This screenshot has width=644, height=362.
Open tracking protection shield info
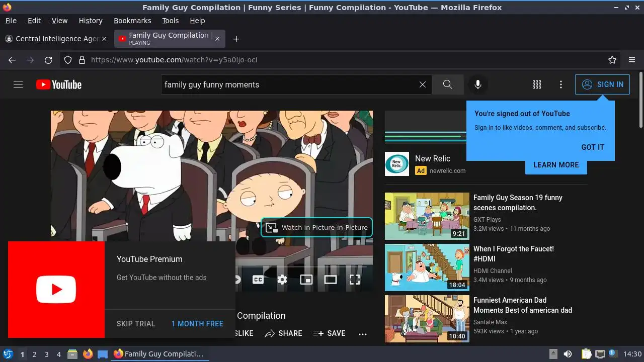pos(68,60)
